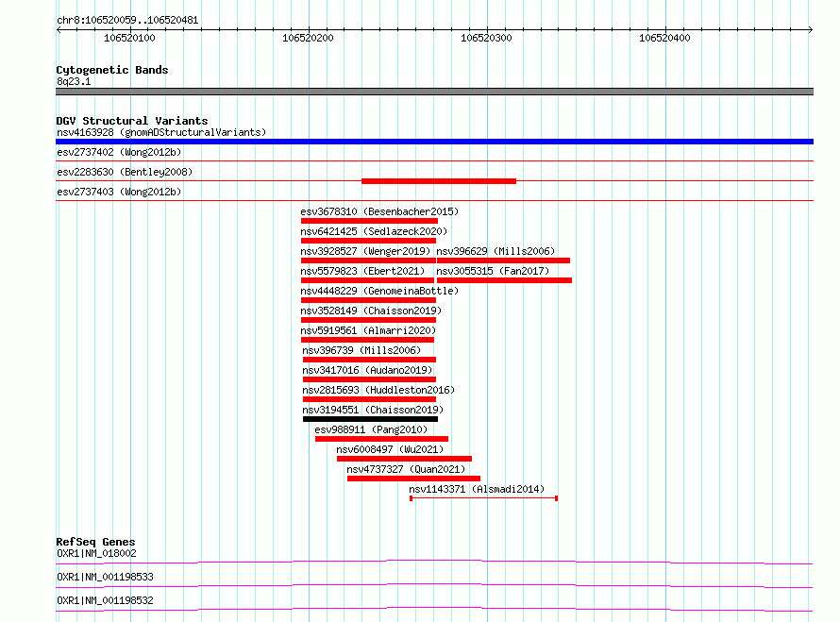Open the OXR1|NM_001198533 RefSeq gene
This screenshot has width=840, height=622.
pos(105,577)
